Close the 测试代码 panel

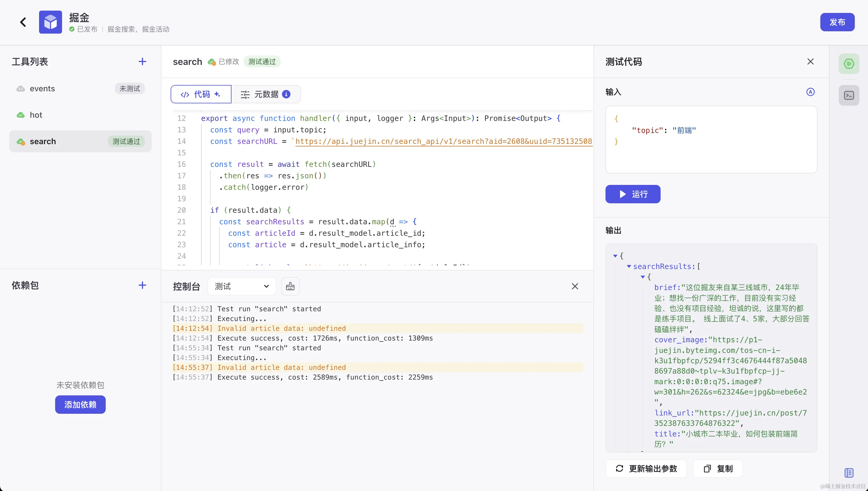810,61
